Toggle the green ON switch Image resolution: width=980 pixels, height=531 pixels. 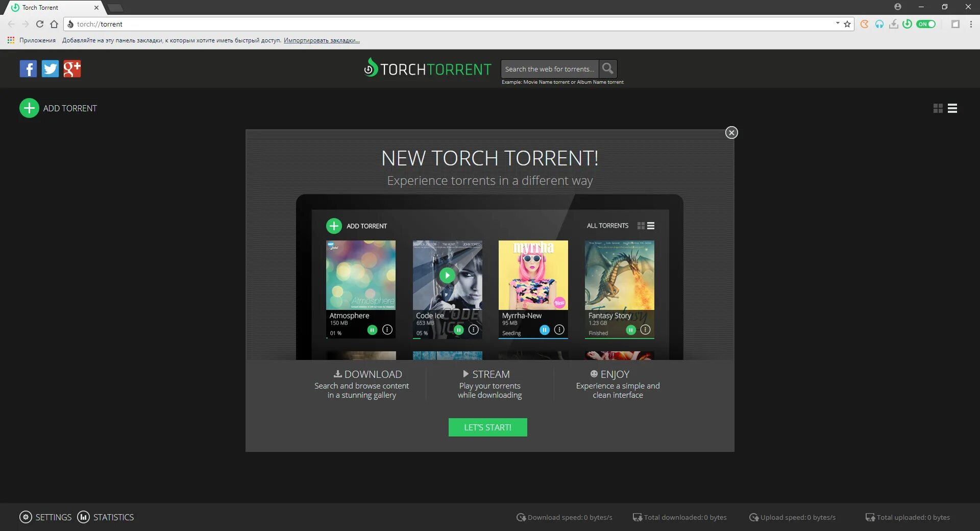coord(926,24)
